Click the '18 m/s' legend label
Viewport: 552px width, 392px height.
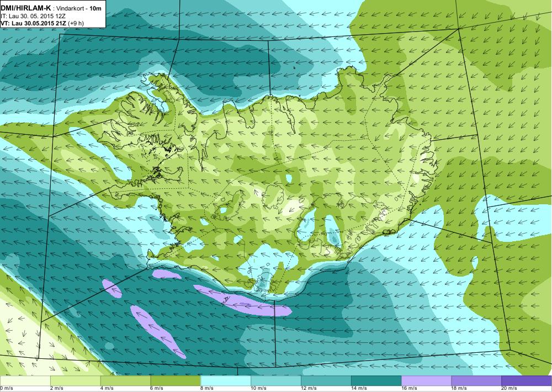(459, 389)
